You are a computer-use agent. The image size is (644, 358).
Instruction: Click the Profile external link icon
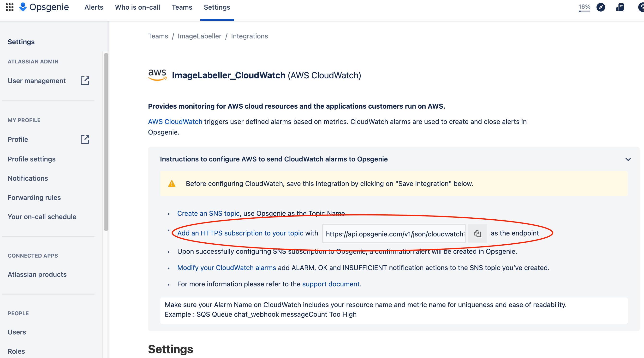(85, 139)
